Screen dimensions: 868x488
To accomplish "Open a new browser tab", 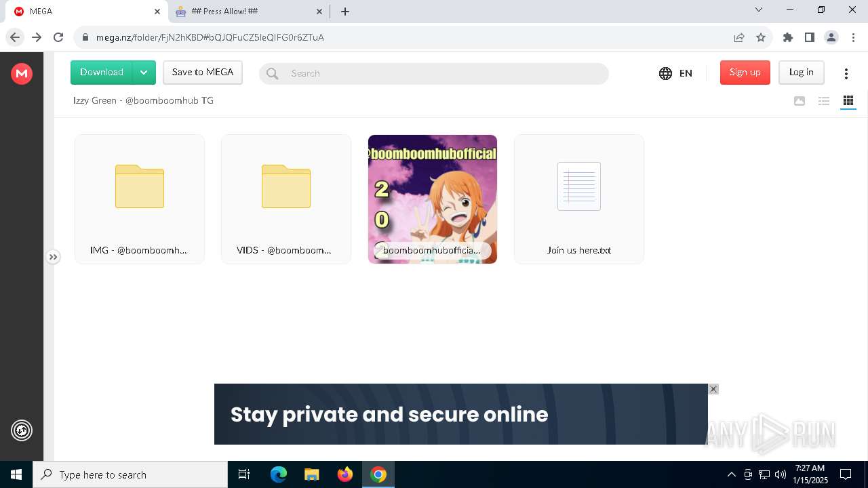I will click(x=345, y=12).
